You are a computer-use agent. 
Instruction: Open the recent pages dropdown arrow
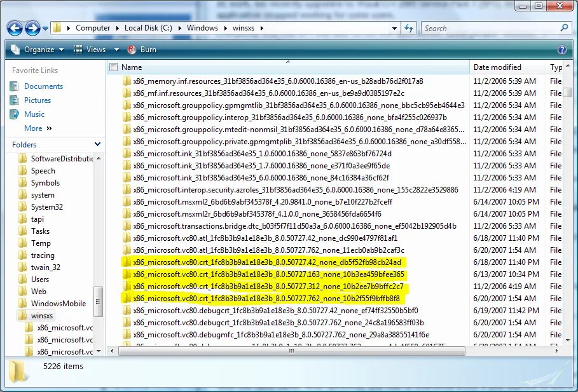tap(45, 29)
